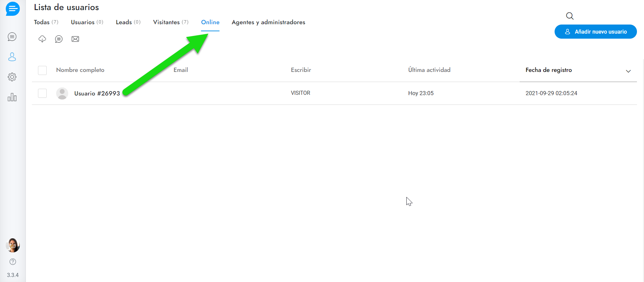Viewport: 644px width, 282px height.
Task: Switch to the Visitantes tab
Action: pos(171,22)
